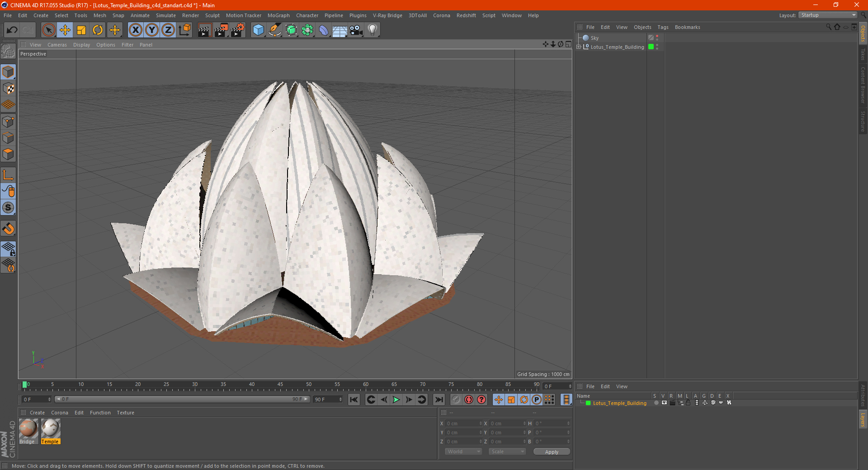Open the MoGraph menu
The image size is (868, 470).
pyautogui.click(x=278, y=15)
